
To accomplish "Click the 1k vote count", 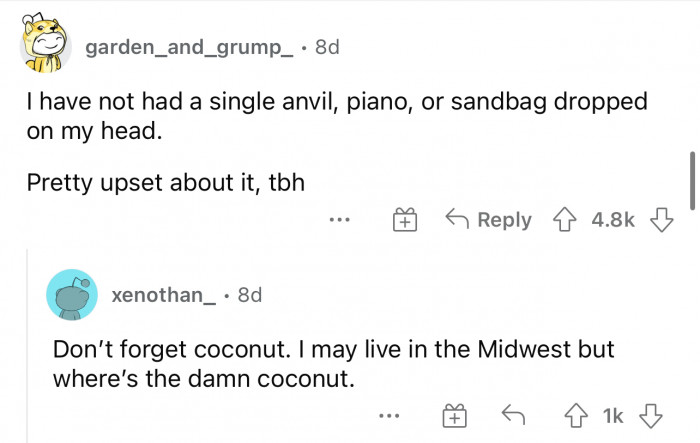I will (615, 413).
